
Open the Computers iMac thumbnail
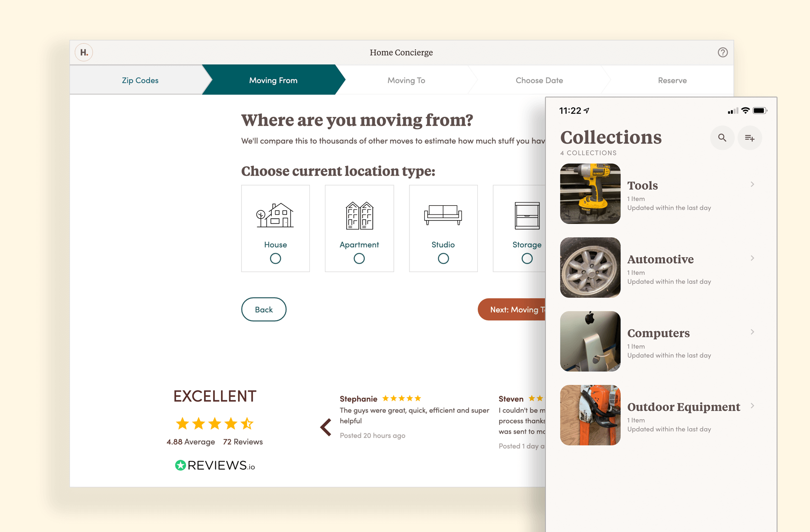590,341
